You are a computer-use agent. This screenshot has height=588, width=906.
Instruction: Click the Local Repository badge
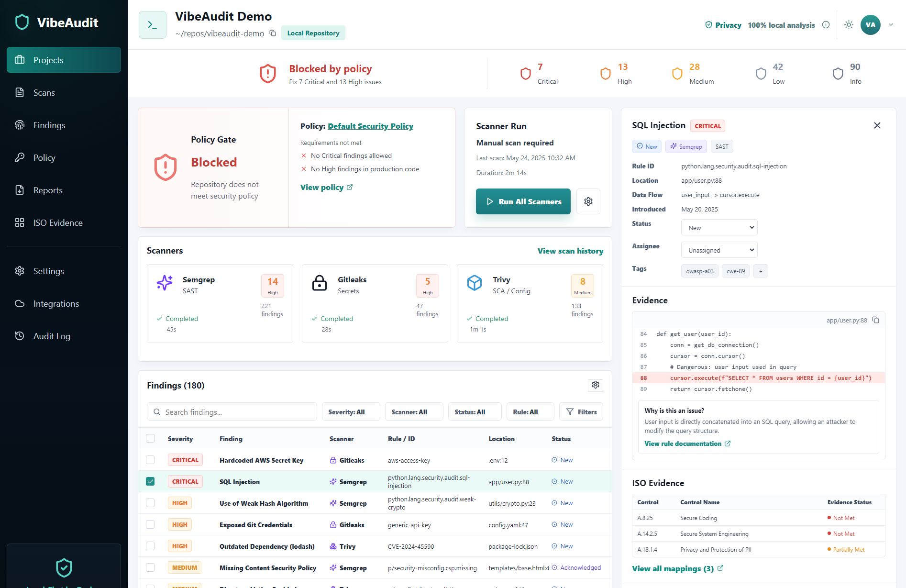[313, 33]
